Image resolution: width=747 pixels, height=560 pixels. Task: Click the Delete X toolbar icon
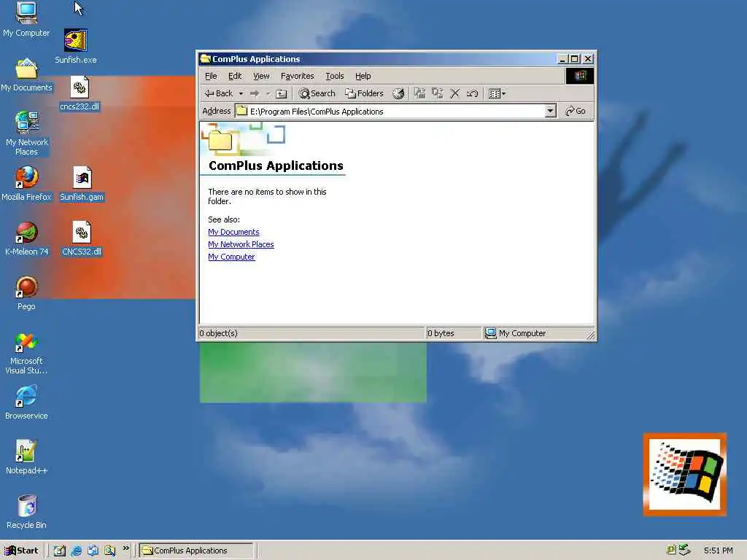455,93
